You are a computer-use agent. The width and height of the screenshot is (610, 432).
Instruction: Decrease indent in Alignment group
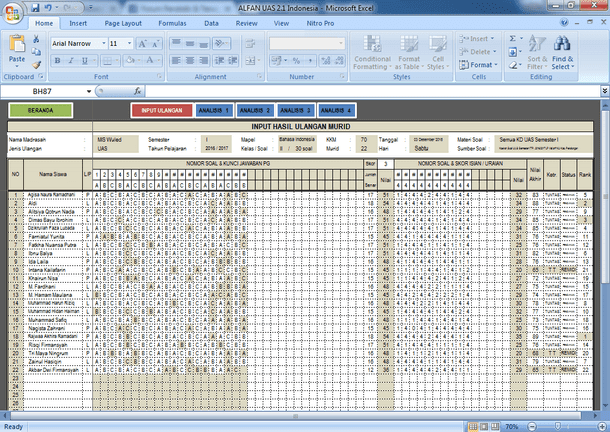219,60
